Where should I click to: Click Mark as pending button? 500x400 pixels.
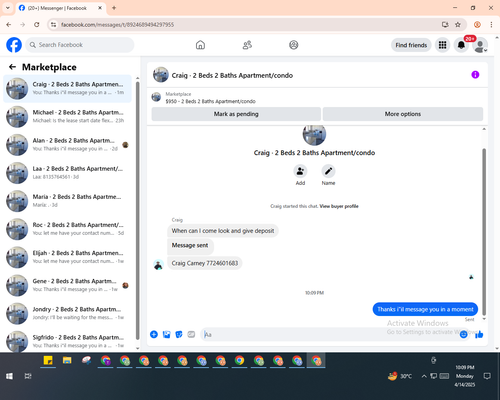236,114
